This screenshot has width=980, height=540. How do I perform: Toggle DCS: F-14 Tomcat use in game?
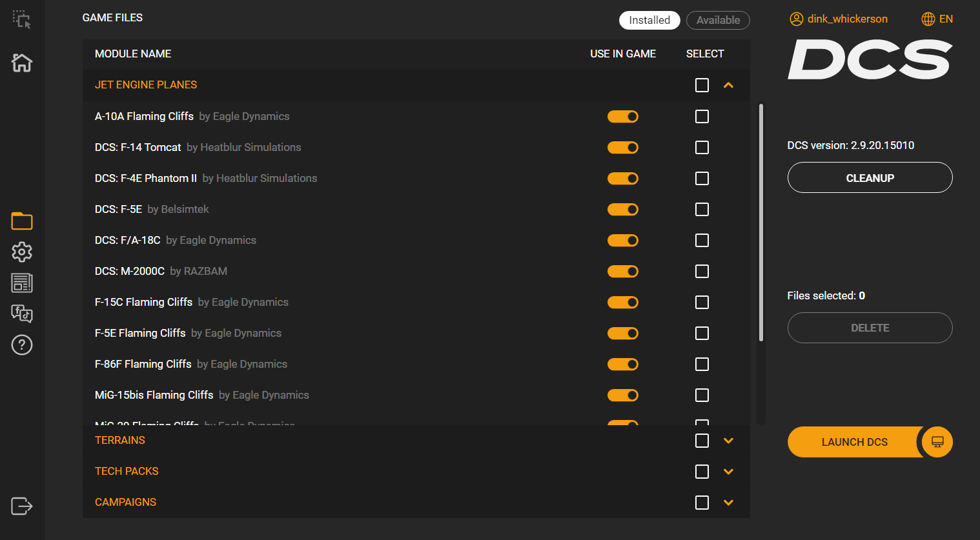click(x=623, y=147)
